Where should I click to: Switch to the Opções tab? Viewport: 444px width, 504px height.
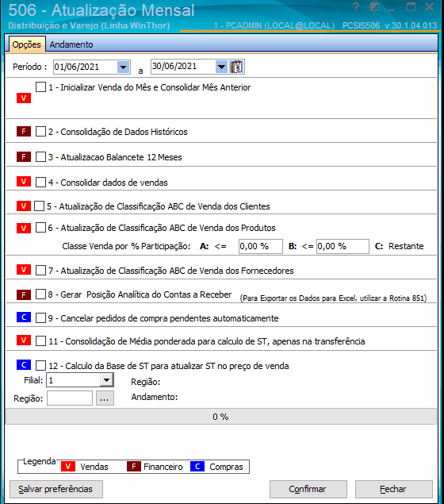27,44
